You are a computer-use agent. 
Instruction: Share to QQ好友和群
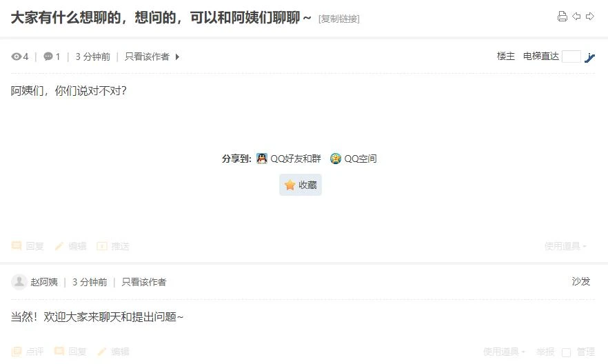(289, 159)
